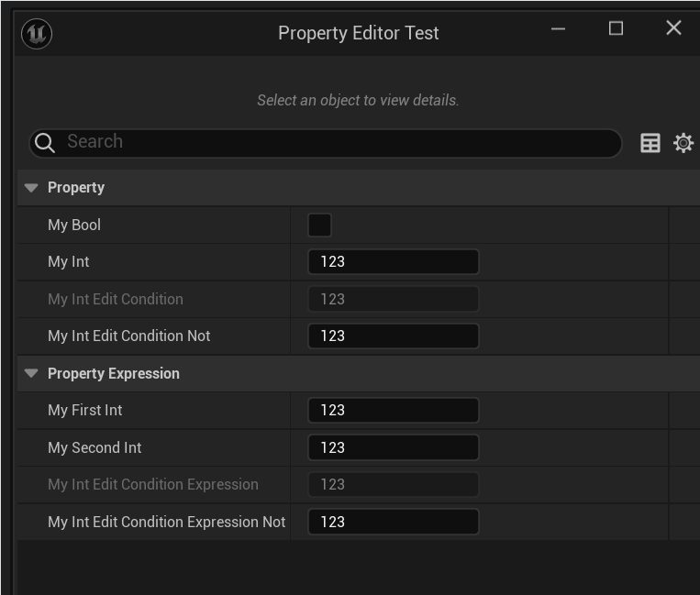This screenshot has width=700, height=595.
Task: Click the disabled My Int Edit Condition Expression field
Action: [x=393, y=485]
